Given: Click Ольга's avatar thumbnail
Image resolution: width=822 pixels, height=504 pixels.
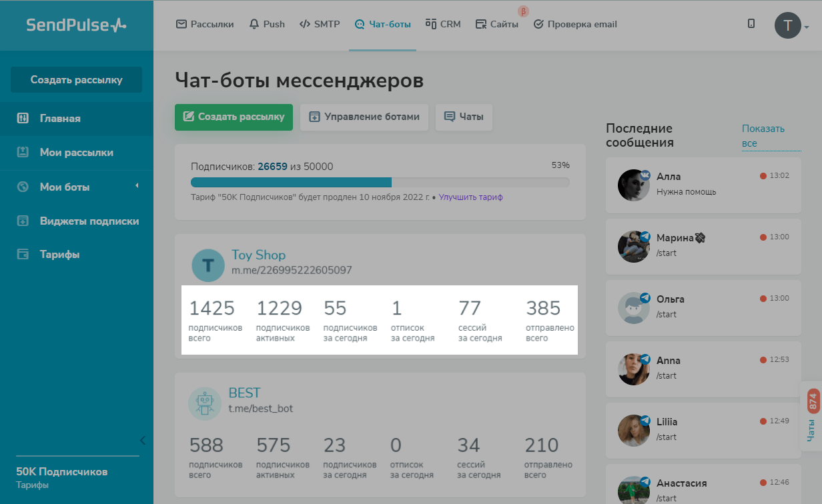Looking at the screenshot, I should click(x=634, y=307).
